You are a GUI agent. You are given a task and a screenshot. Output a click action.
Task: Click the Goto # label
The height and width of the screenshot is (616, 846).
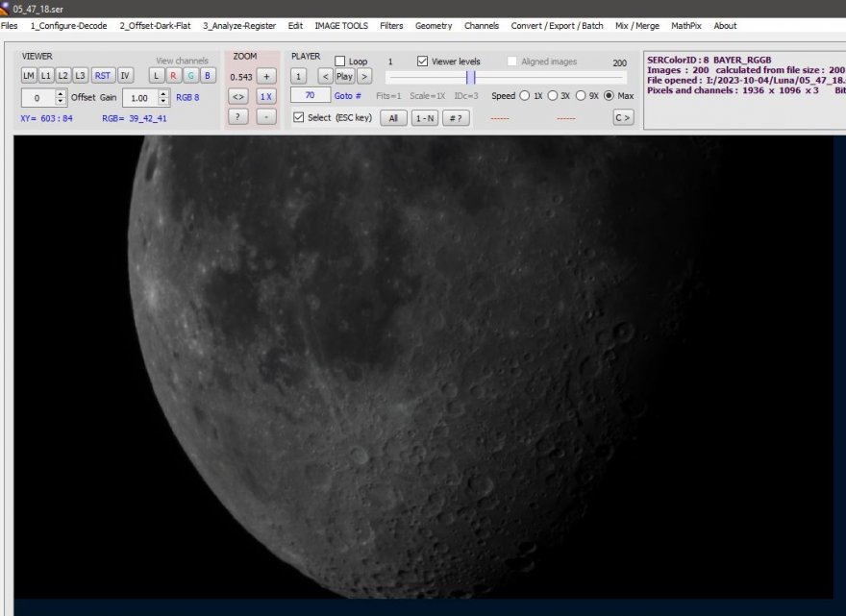(x=347, y=95)
